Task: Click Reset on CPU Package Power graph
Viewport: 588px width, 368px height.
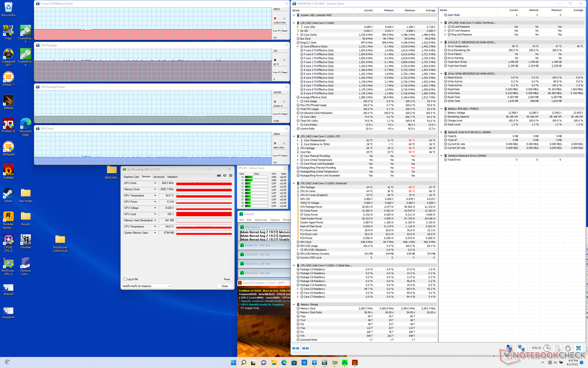Action: [285, 114]
